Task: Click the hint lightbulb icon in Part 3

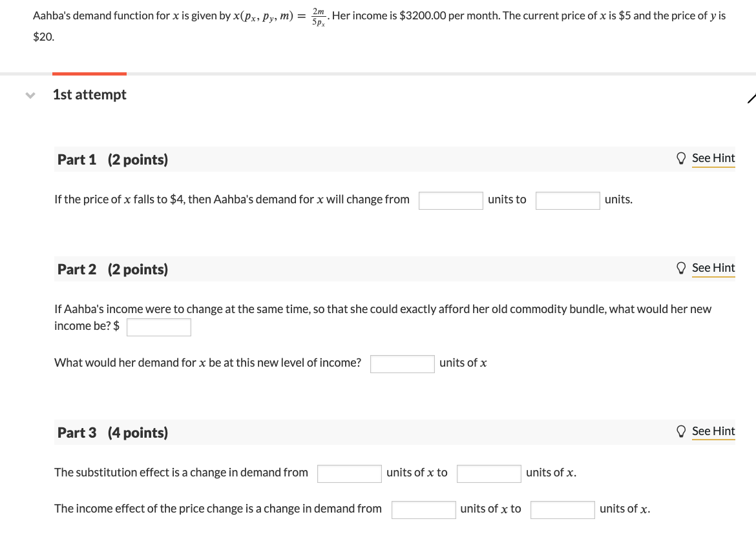Action: (x=681, y=431)
